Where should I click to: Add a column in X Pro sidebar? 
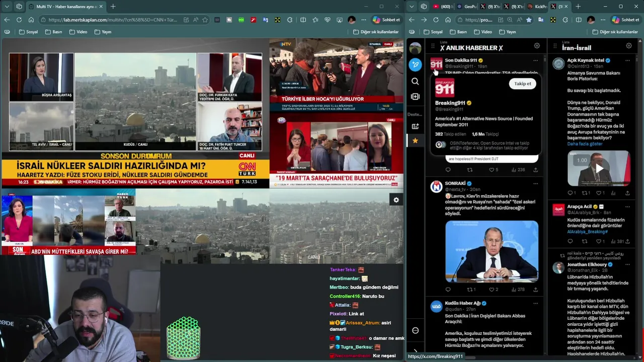[415, 97]
